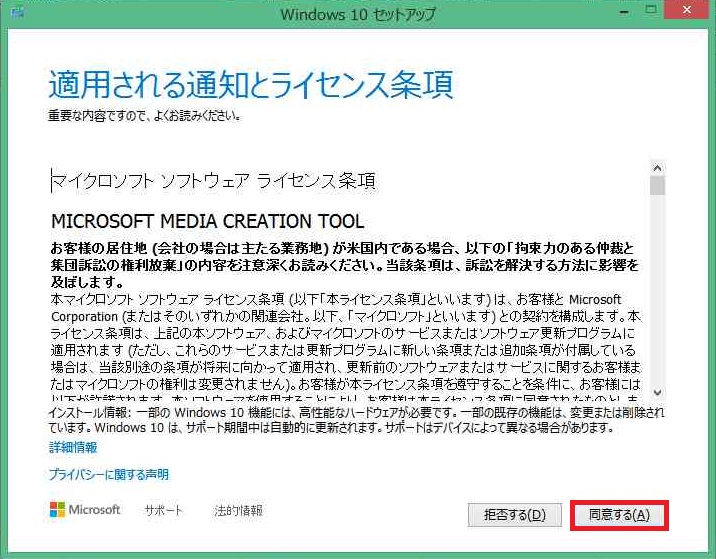Open the 法的情報 link

pos(238,510)
